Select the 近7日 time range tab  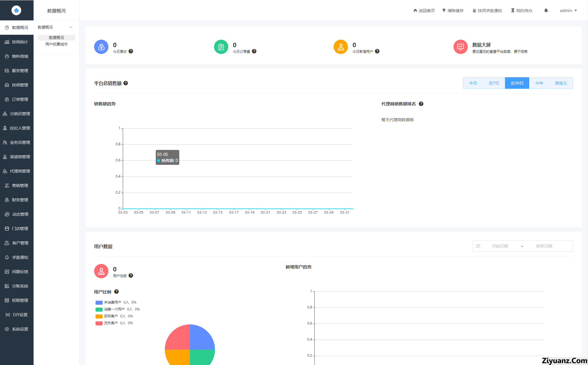click(x=494, y=83)
